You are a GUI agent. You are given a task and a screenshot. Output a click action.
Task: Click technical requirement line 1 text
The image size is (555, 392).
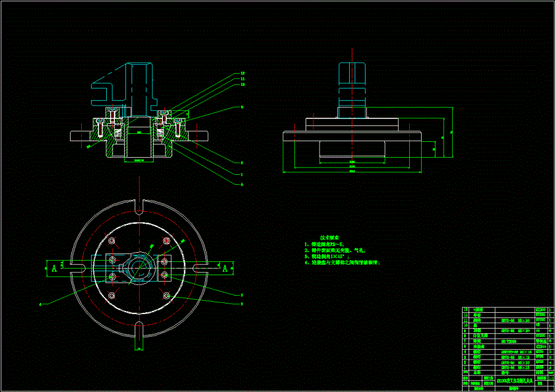click(x=324, y=244)
